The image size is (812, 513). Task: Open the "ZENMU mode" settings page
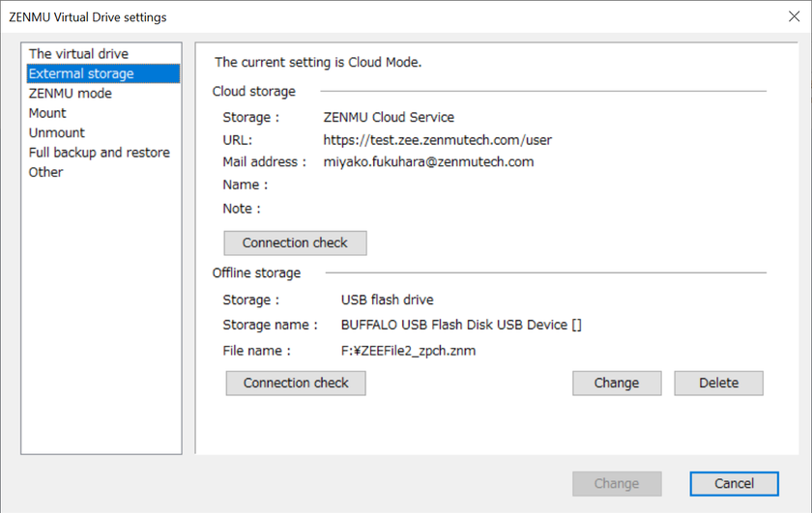(x=71, y=94)
